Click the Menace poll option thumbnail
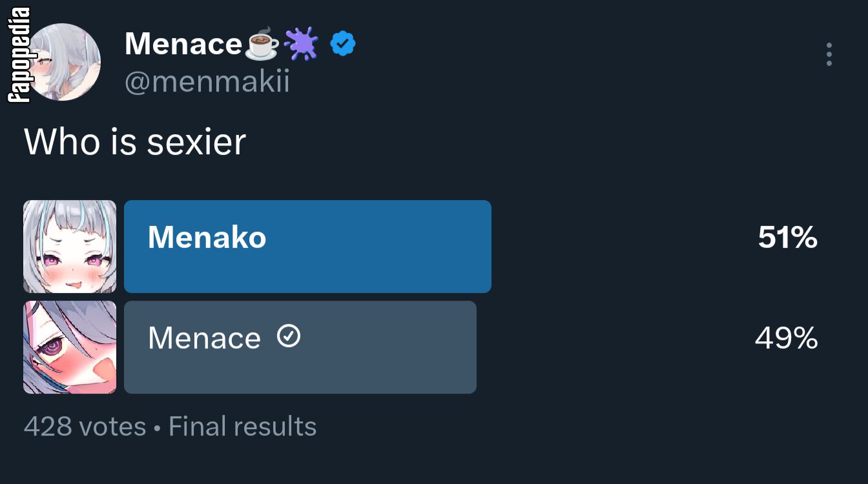Screen dimensions: 868x484 pyautogui.click(x=70, y=347)
